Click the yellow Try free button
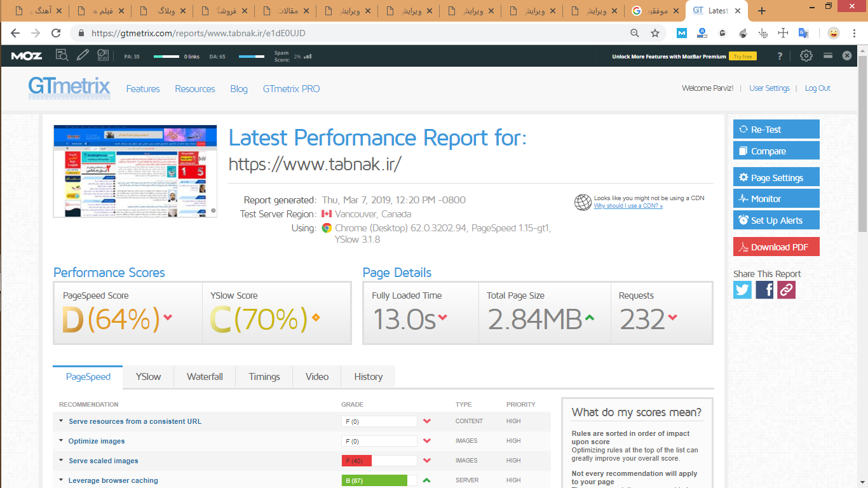Image resolution: width=868 pixels, height=488 pixels. click(742, 56)
